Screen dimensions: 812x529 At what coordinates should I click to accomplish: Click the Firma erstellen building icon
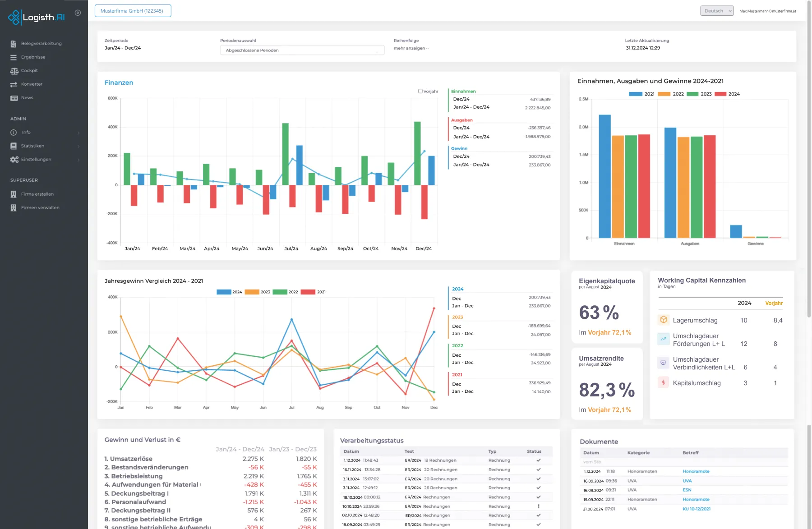pos(14,194)
